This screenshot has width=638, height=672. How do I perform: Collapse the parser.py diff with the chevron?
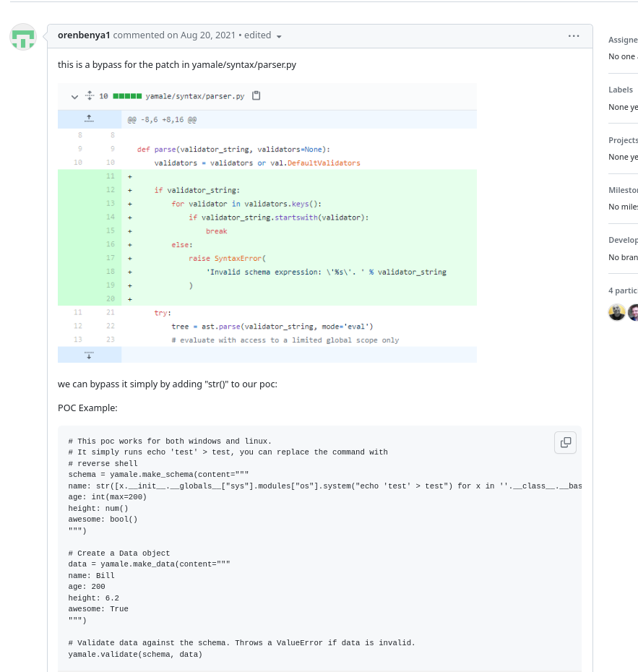click(74, 97)
